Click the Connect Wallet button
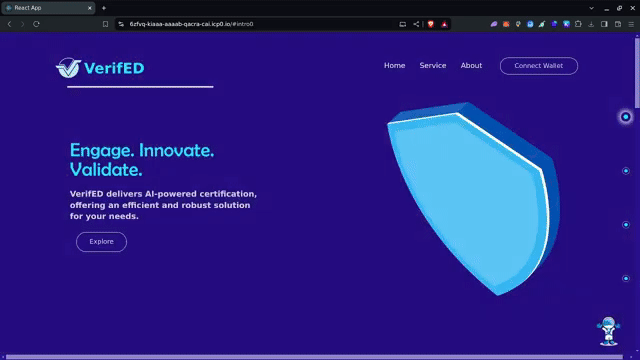Screen dimensions: 640x360 coord(539,66)
